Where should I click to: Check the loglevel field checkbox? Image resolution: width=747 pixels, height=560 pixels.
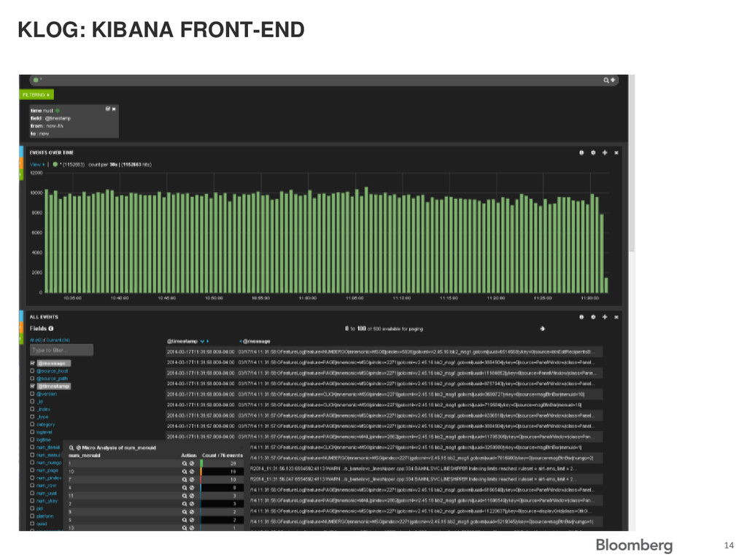point(32,432)
